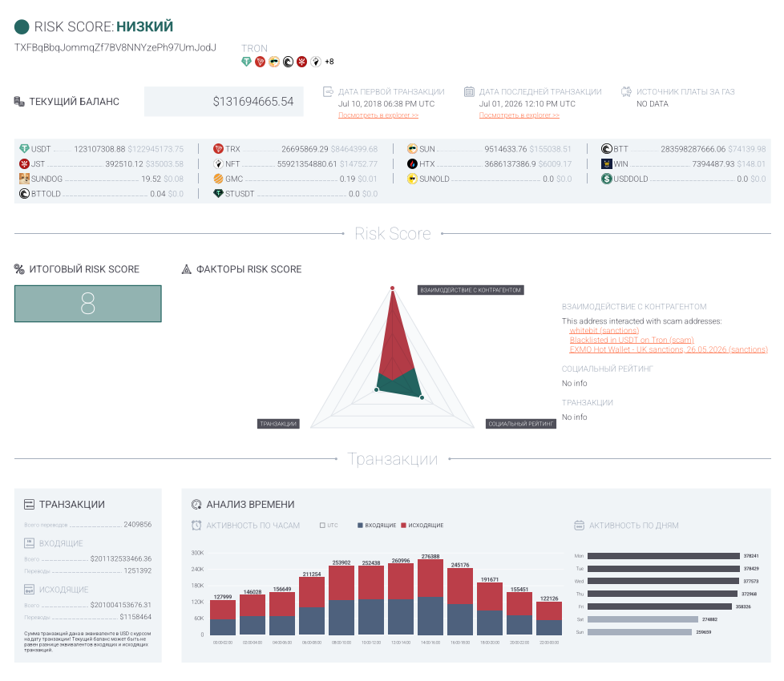Click the TRX token icon
The width and height of the screenshot is (784, 681).
click(218, 149)
